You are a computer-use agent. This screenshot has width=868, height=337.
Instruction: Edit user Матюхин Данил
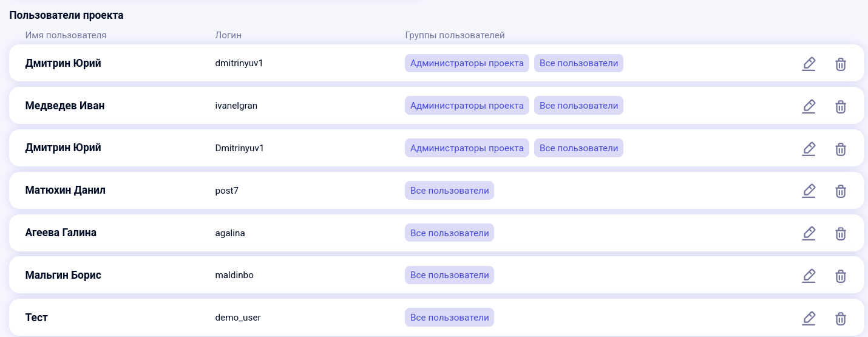point(809,191)
